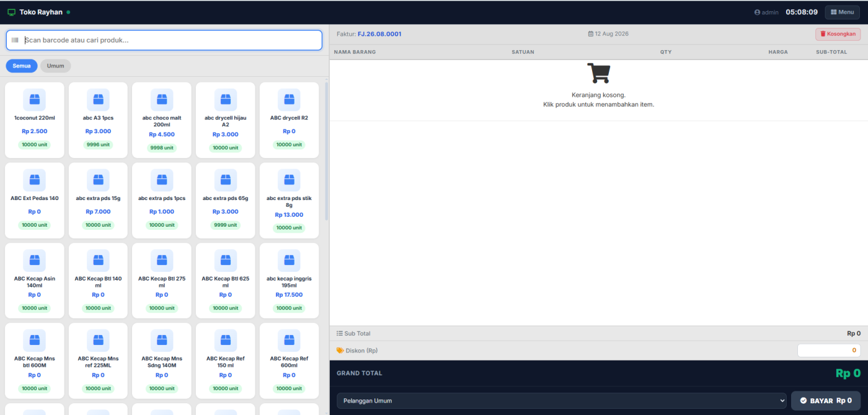Click the 05:08:09 clock display
This screenshot has height=415, width=868.
[802, 12]
